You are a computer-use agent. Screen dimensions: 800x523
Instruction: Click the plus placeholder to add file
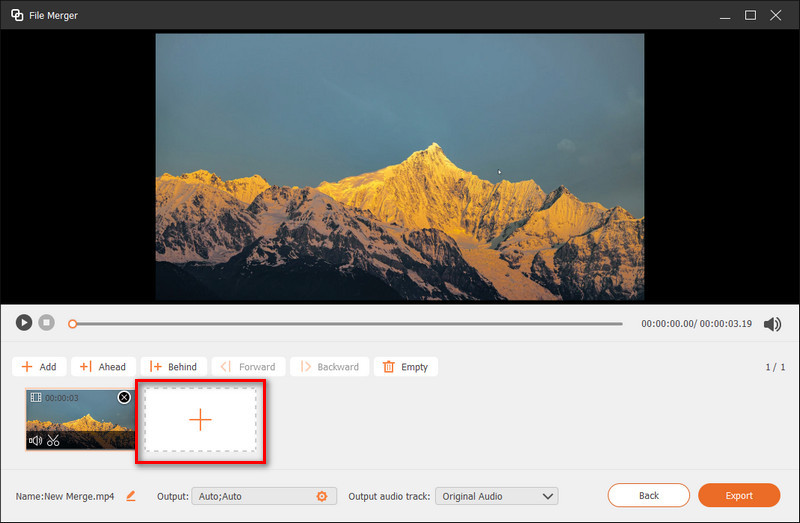[x=201, y=420]
